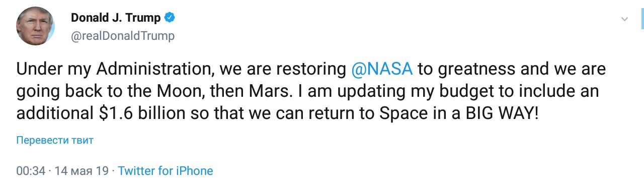
Task: Visit the @realDonaldTrump handle
Action: click(123, 36)
